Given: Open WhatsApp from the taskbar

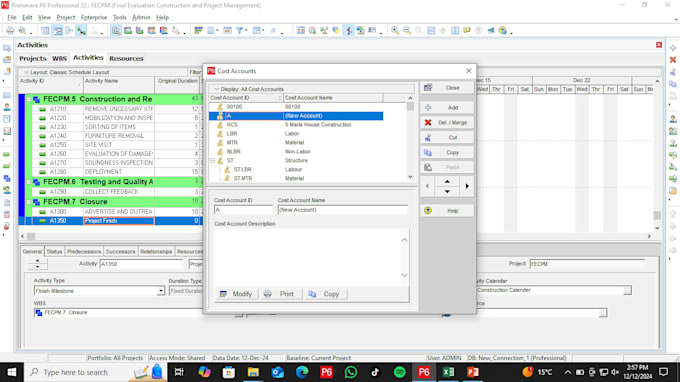Looking at the screenshot, I should coord(350,372).
